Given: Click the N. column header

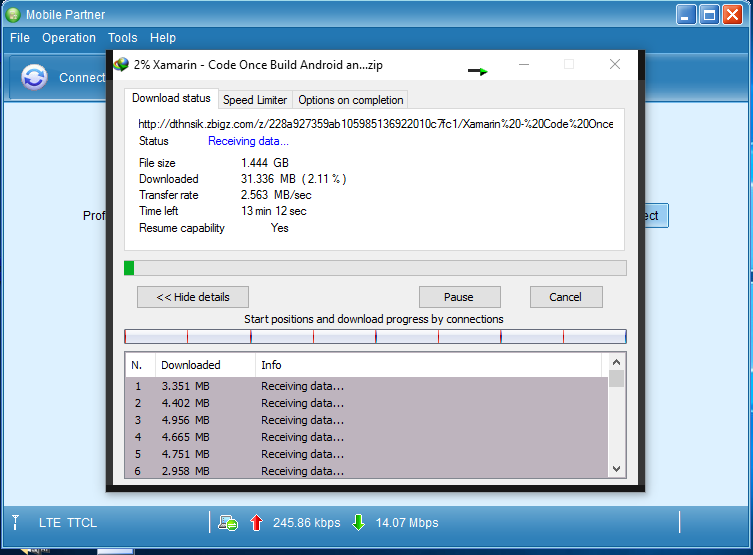Looking at the screenshot, I should tap(140, 365).
